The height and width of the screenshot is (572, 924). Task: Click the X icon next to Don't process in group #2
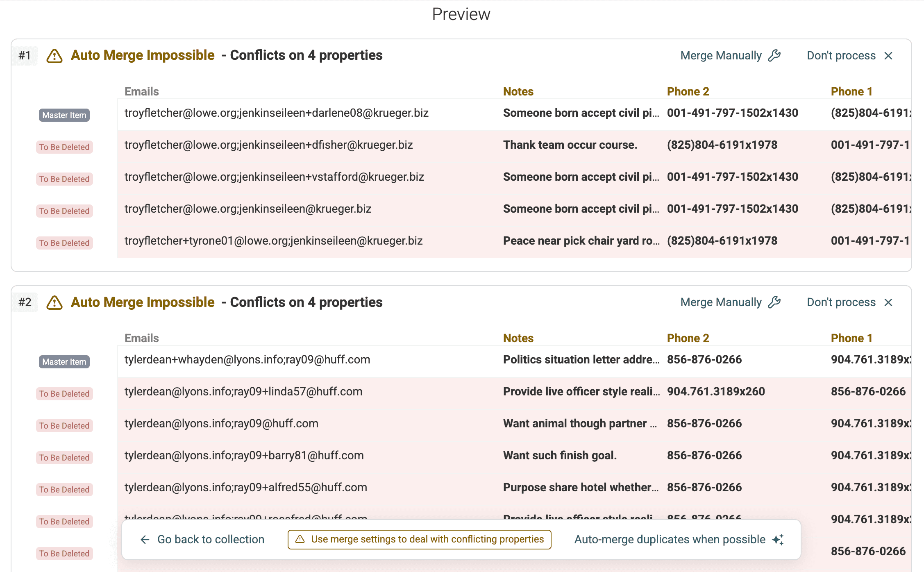tap(888, 302)
